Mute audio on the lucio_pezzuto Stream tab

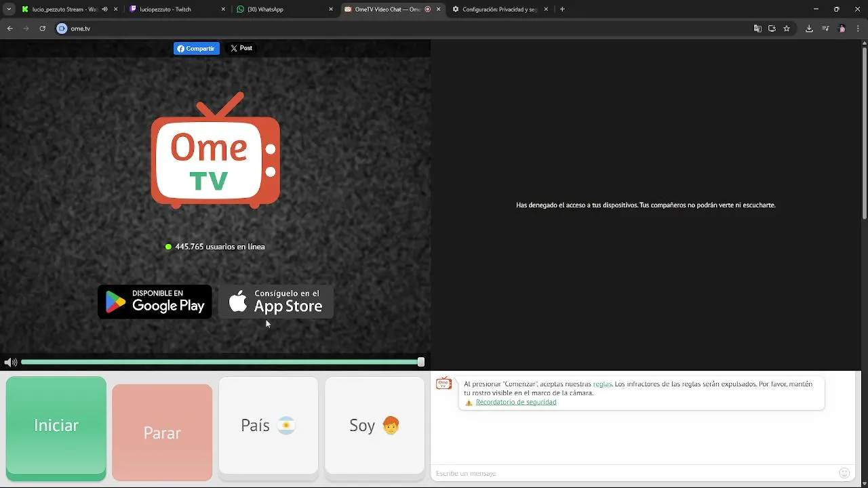click(104, 9)
